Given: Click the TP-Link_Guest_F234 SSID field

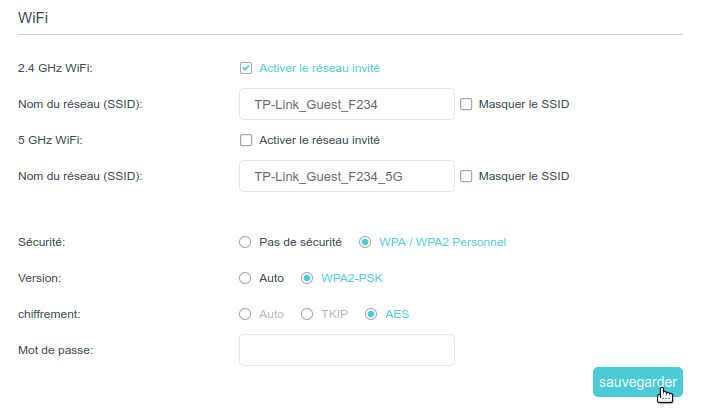Looking at the screenshot, I should click(347, 104).
